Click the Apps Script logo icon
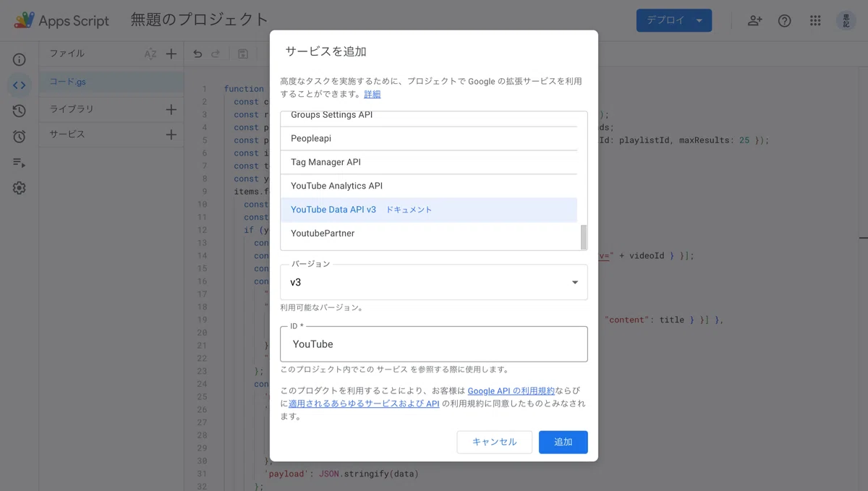The width and height of the screenshot is (868, 491). pyautogui.click(x=24, y=20)
